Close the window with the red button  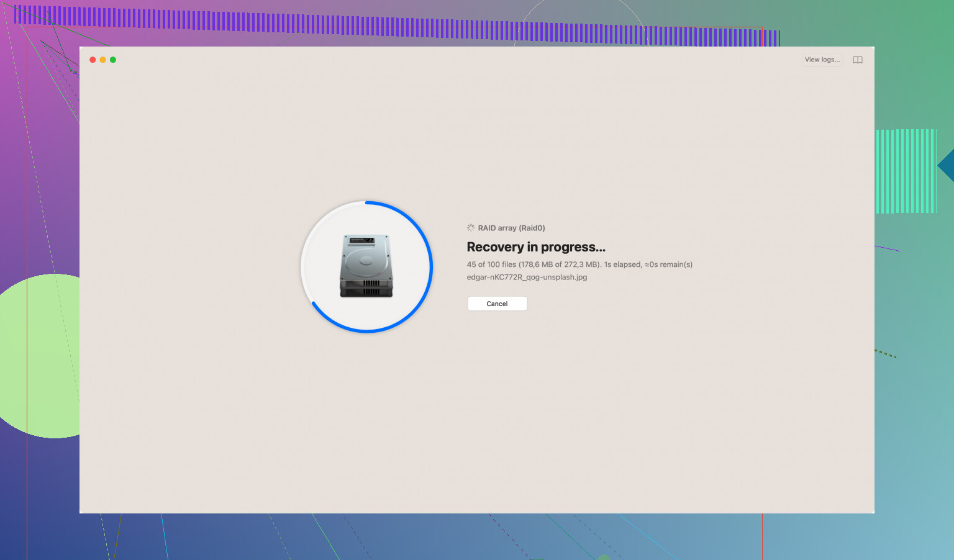tap(93, 60)
